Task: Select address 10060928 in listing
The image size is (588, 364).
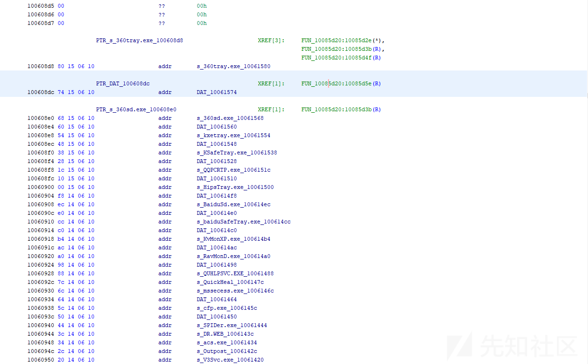Action: click(41, 273)
